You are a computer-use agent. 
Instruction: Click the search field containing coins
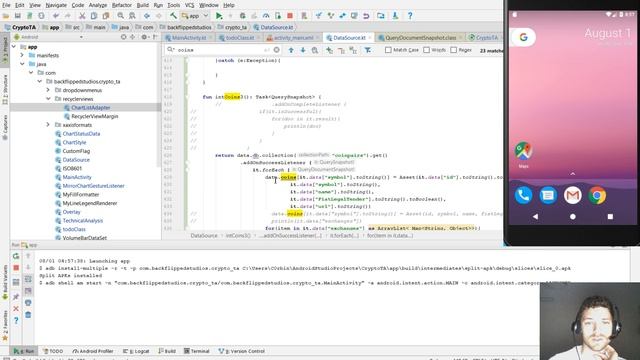pyautogui.click(x=223, y=50)
